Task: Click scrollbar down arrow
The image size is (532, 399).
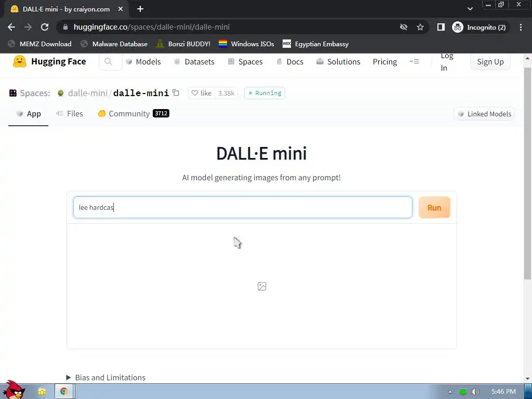Action: pyautogui.click(x=527, y=379)
